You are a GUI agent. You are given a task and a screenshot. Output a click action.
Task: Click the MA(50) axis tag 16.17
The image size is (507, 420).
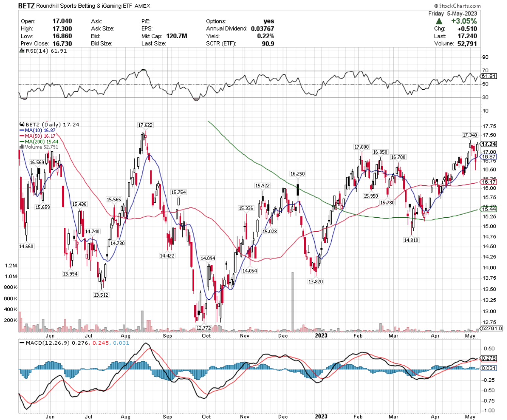click(489, 182)
